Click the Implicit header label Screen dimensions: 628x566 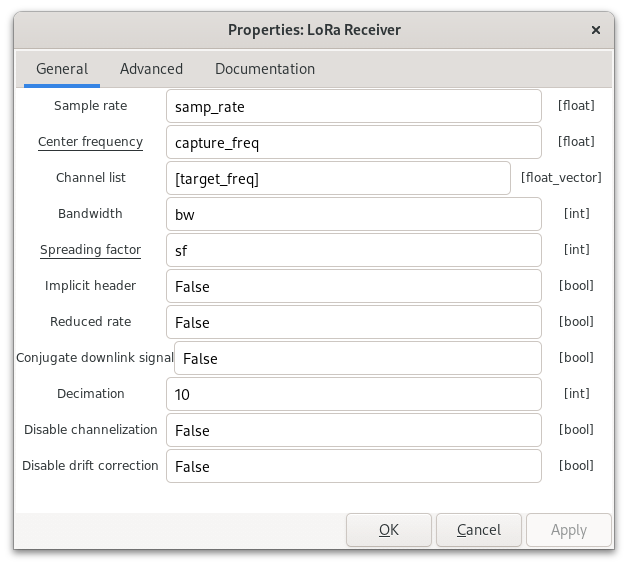91,286
